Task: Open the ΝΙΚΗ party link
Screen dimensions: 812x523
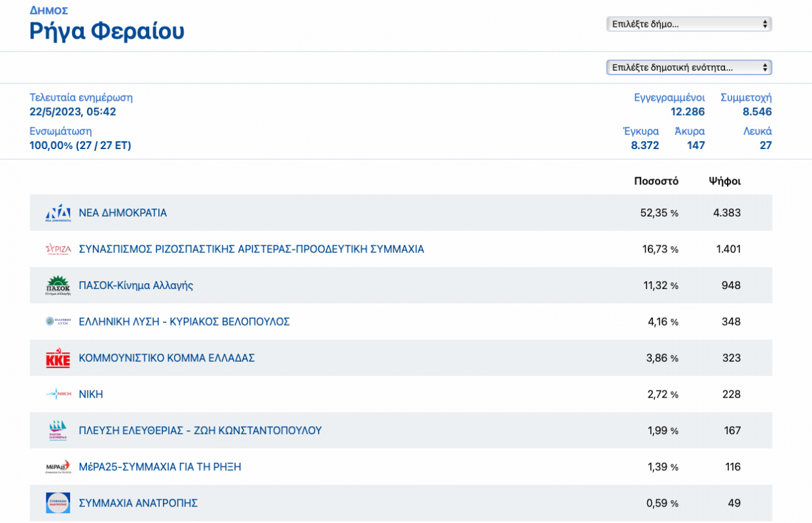Action: (x=91, y=394)
